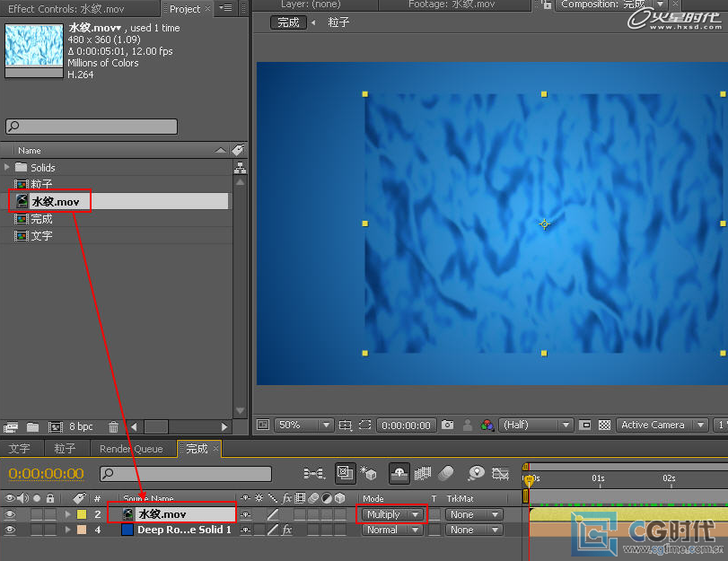Toggle Live Update in timeline
728x561 pixels.
tap(345, 473)
